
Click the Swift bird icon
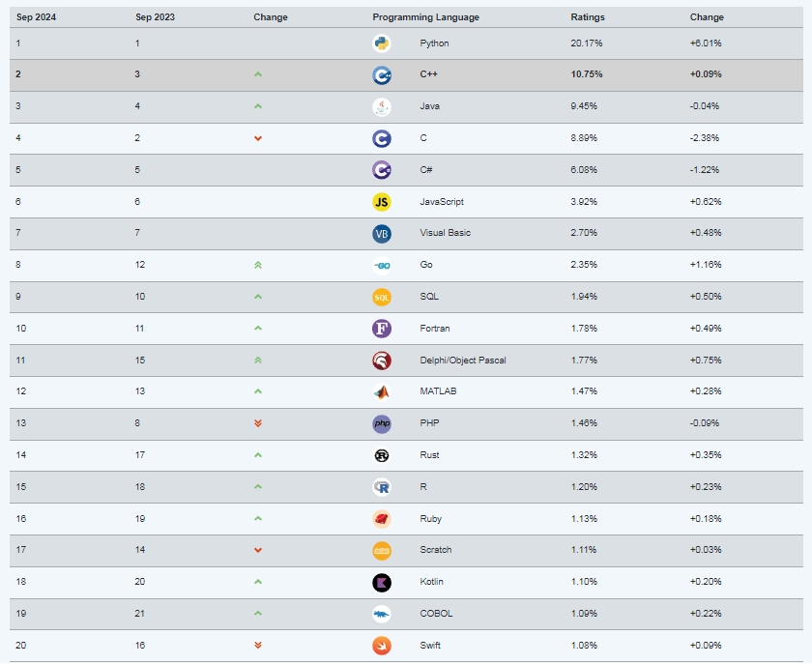coord(382,646)
